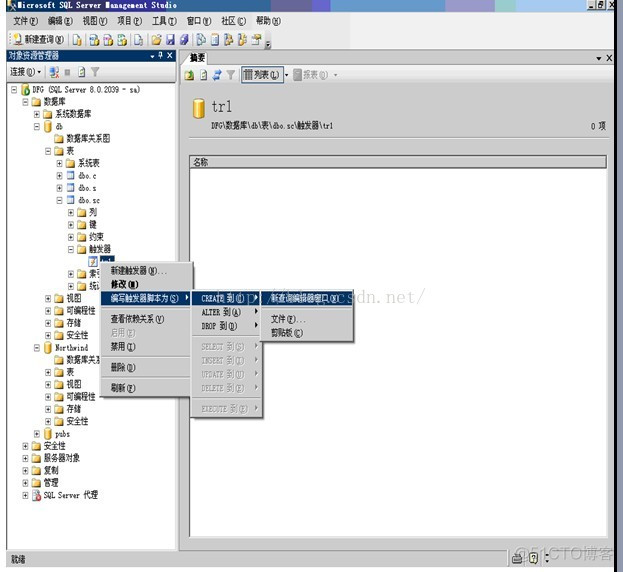The height and width of the screenshot is (572, 623).
Task: Toggle the Object Explorer auto-hide pin
Action: click(x=161, y=55)
